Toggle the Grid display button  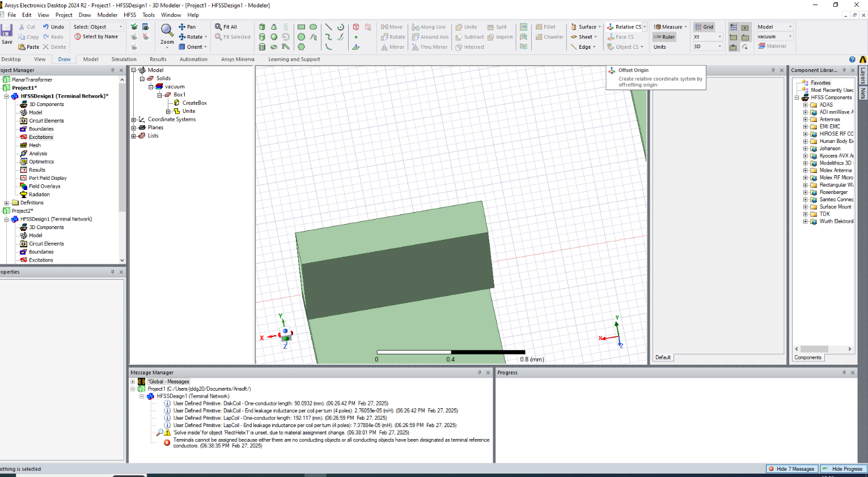point(704,27)
